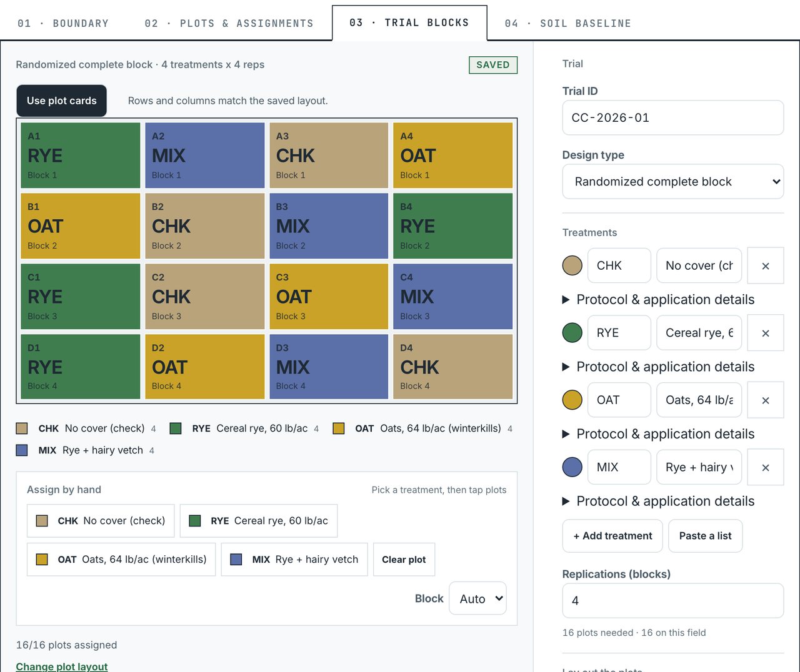Select plot card D4 CHK Block 4
Viewport: 800px width, 672px height.
(x=453, y=367)
